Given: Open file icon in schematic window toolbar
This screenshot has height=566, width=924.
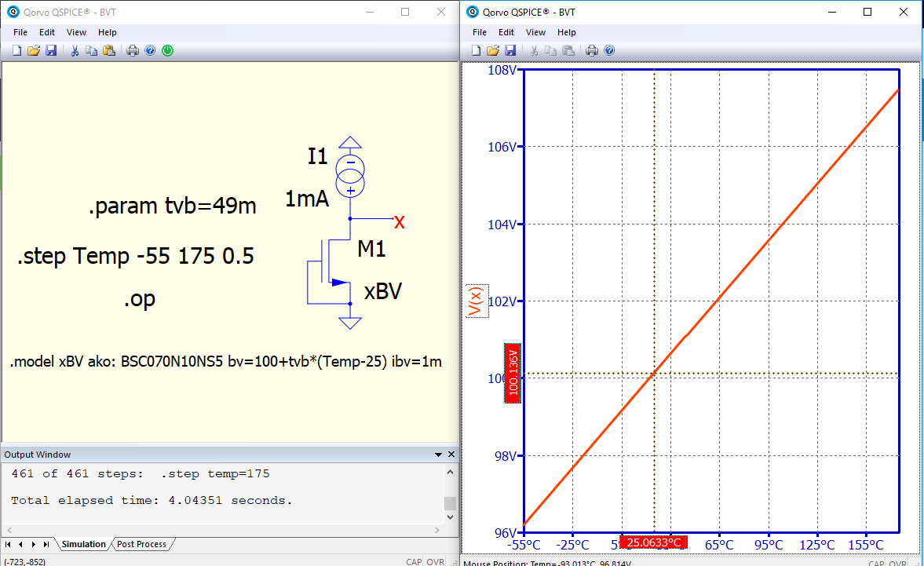Looking at the screenshot, I should (34, 51).
